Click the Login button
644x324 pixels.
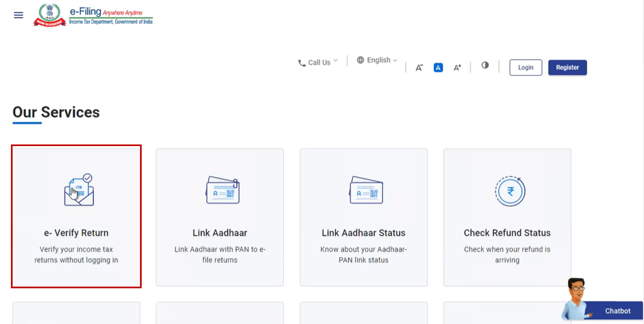[526, 67]
